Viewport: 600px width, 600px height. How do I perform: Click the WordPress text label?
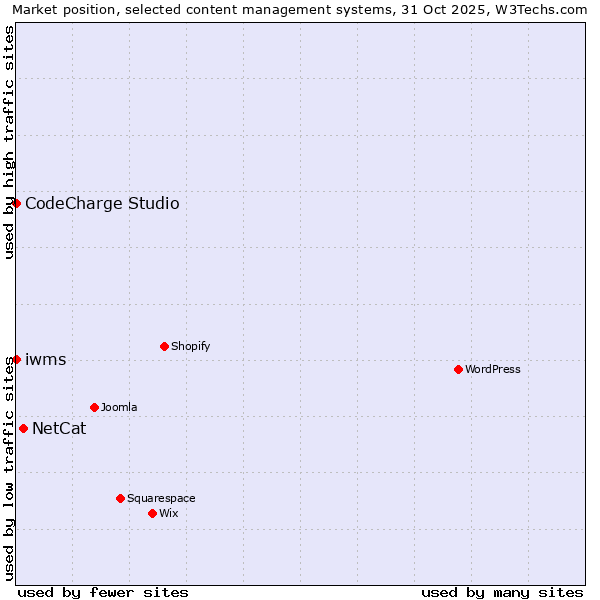pos(493,369)
